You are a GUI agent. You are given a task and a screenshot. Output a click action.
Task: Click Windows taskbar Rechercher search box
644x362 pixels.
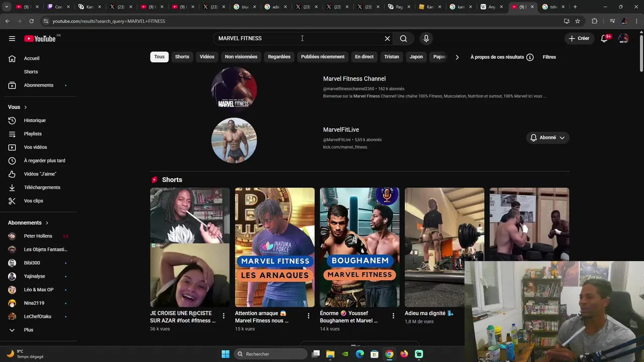click(x=271, y=354)
